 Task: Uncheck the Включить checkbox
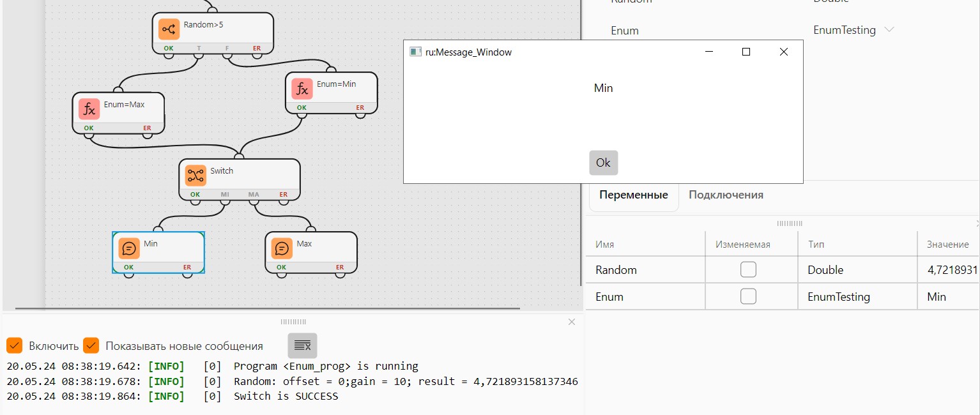point(15,345)
